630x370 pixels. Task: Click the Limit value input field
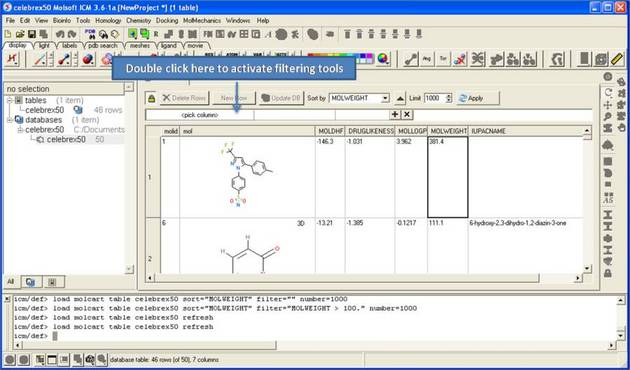point(435,98)
